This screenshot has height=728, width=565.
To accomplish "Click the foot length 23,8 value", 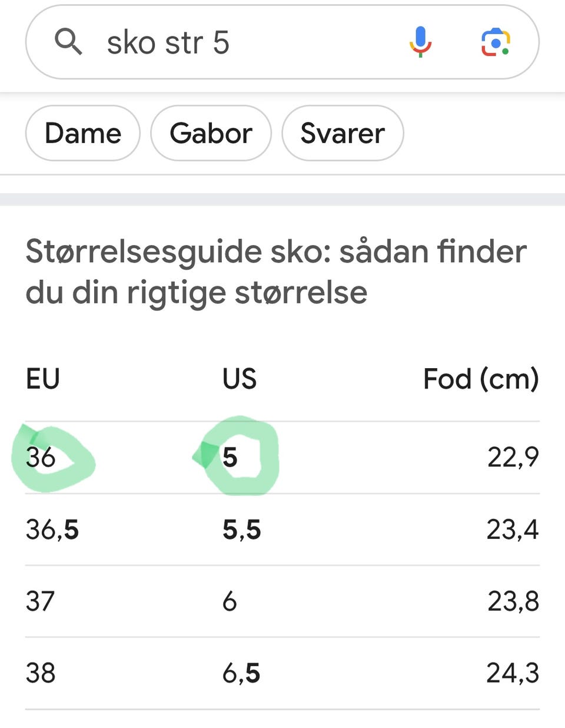I will (513, 601).
